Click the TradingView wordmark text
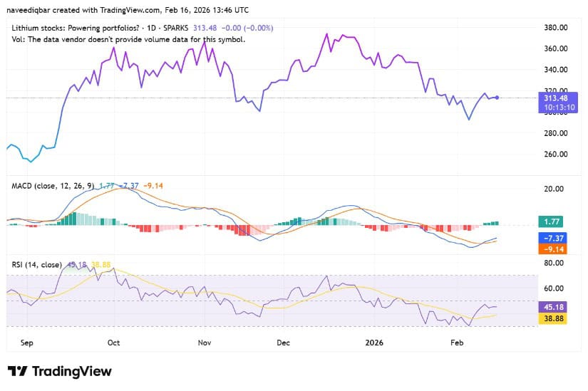 point(71,372)
